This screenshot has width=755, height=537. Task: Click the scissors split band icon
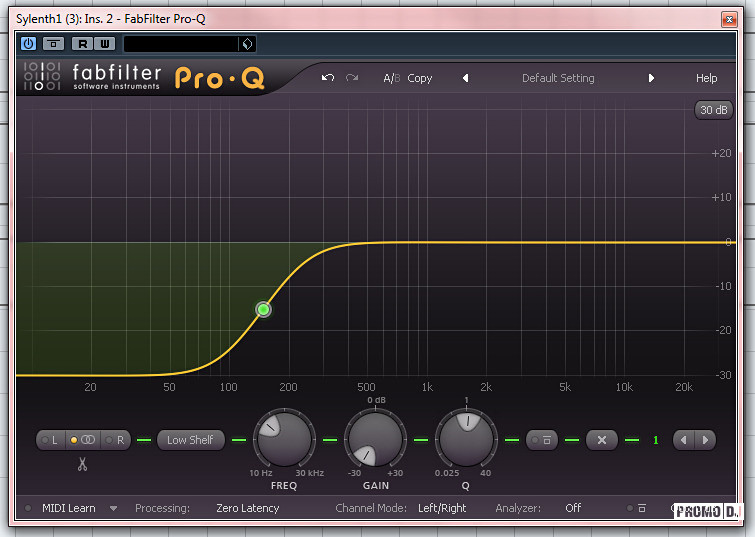click(82, 464)
